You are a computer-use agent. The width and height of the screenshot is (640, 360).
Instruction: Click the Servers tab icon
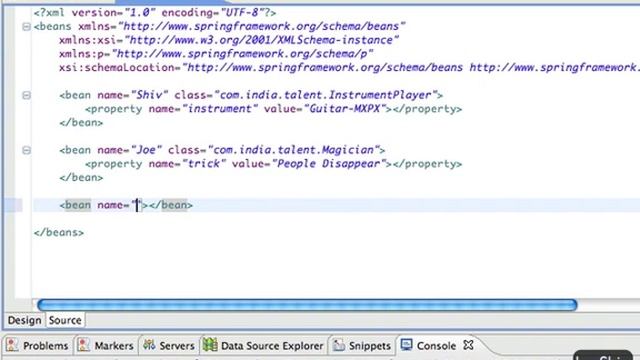pyautogui.click(x=149, y=345)
